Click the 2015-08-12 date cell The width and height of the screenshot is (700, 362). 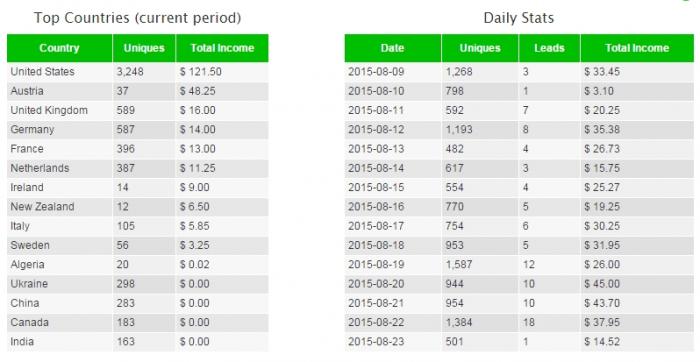[x=393, y=129]
